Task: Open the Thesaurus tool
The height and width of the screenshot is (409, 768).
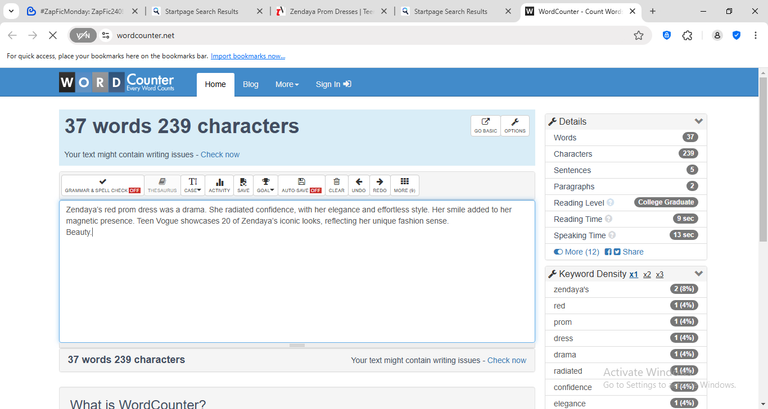Action: tap(162, 185)
